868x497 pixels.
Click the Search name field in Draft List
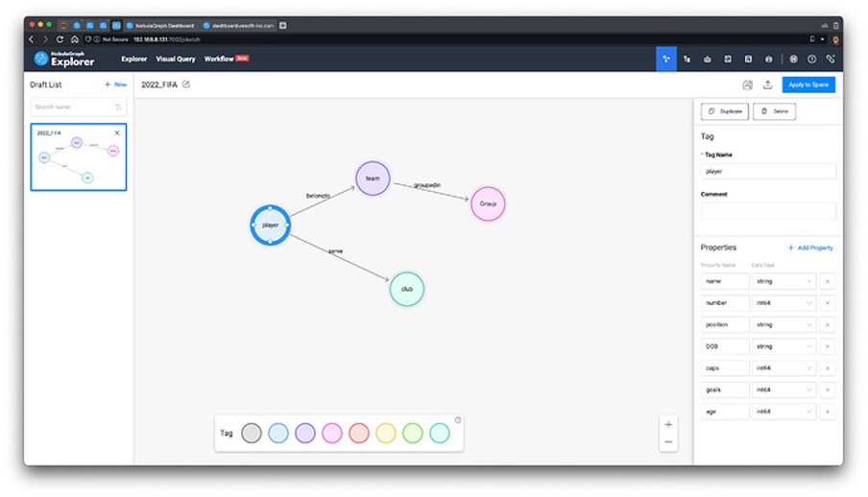tap(78, 106)
